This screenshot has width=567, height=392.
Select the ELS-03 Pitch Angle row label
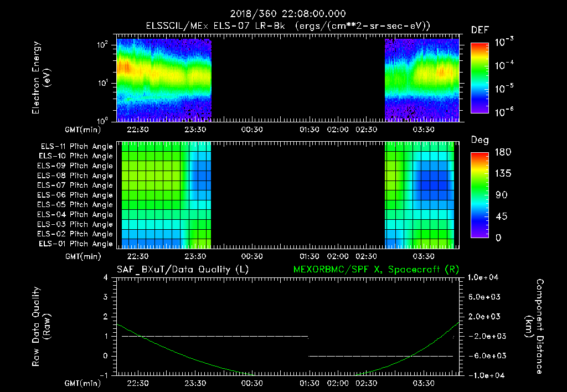pos(75,224)
